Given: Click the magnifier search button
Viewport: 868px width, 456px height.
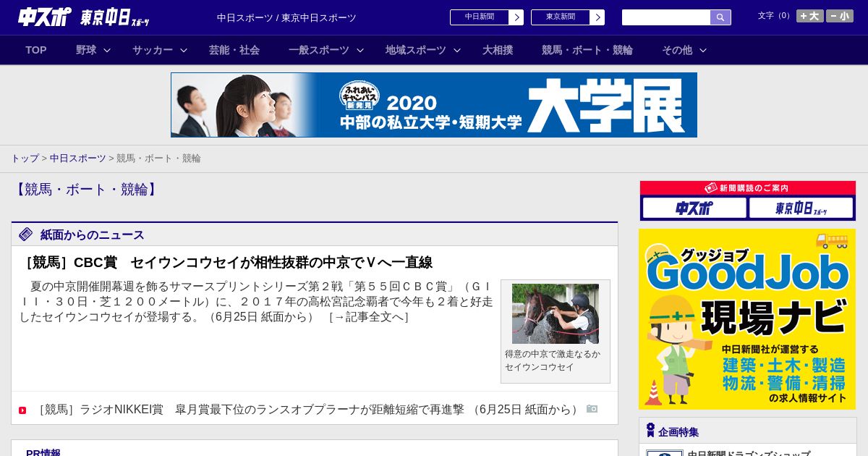Looking at the screenshot, I should tap(720, 17).
